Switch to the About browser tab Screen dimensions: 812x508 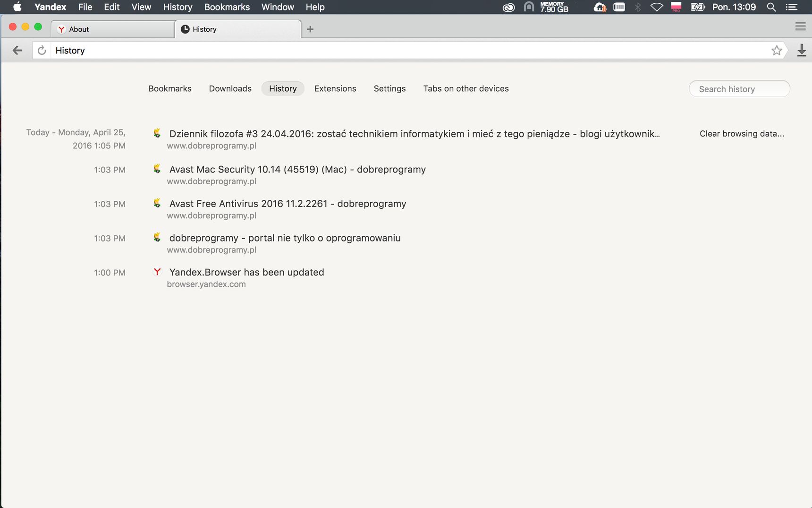point(112,29)
